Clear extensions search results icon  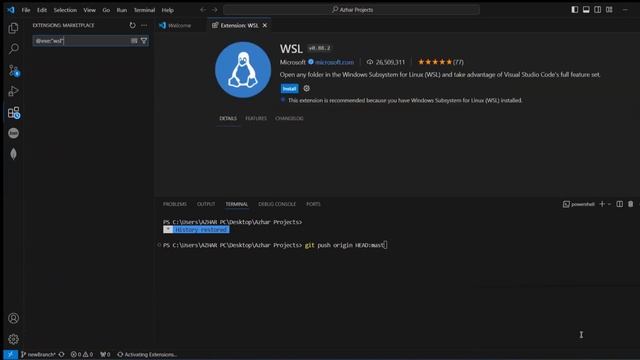tap(134, 41)
